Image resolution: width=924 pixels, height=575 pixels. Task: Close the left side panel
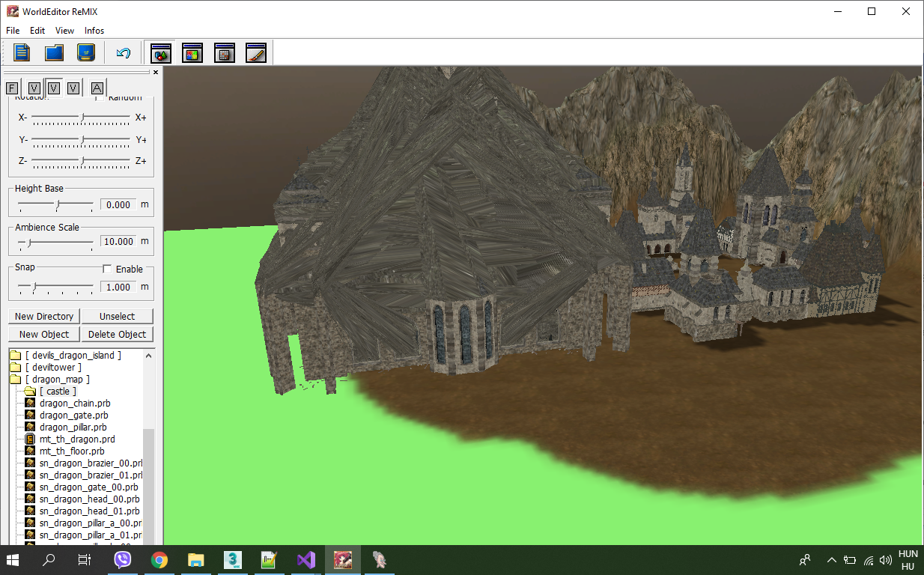(x=156, y=73)
